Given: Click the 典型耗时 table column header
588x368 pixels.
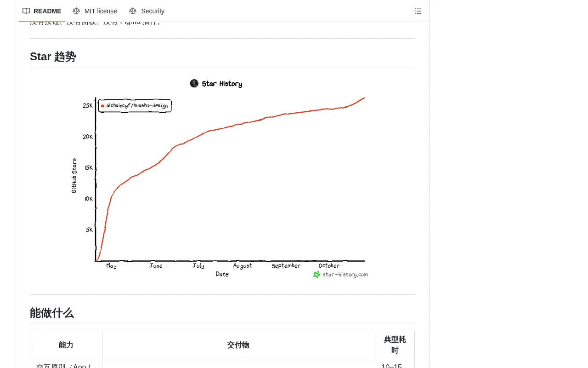Looking at the screenshot, I should (x=395, y=345).
